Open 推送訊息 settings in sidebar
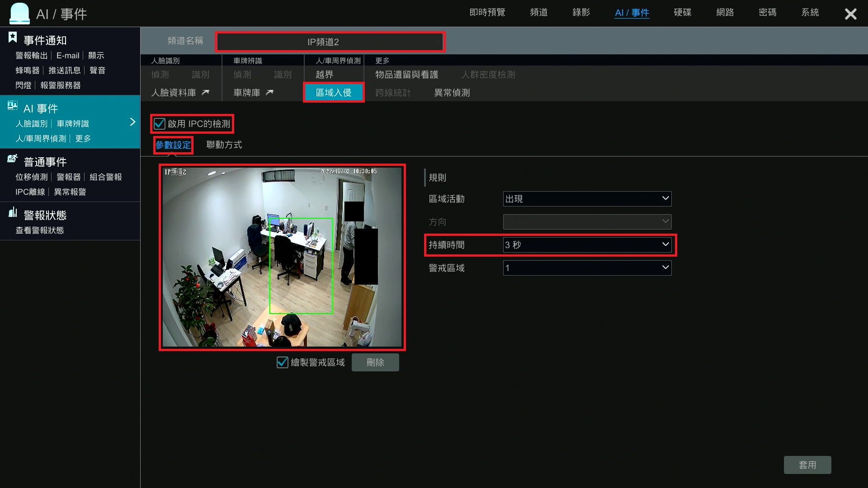 [65, 70]
